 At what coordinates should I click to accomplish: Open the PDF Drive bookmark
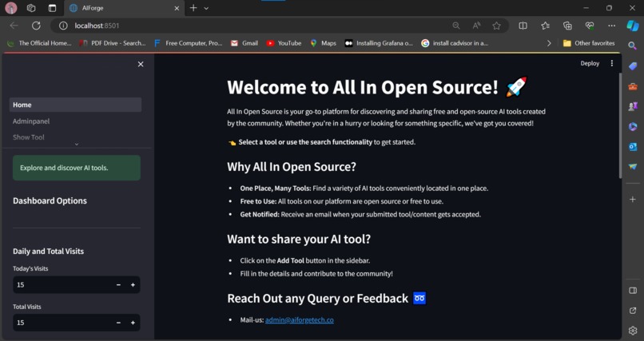click(113, 43)
